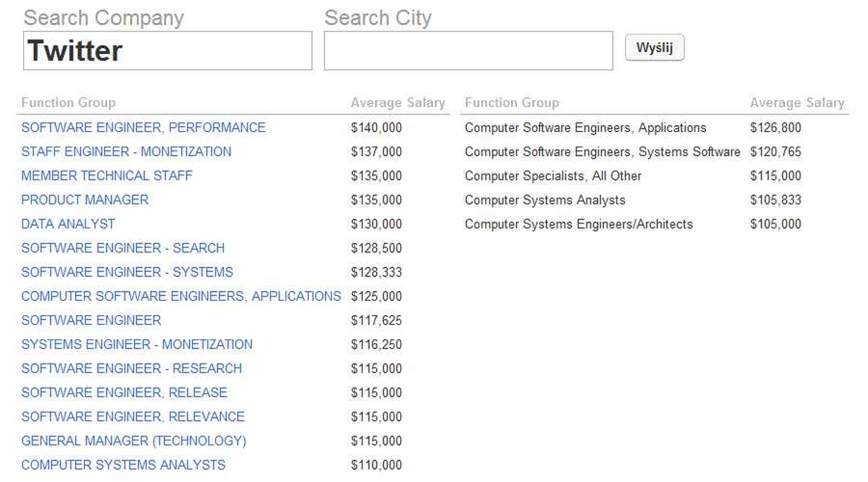Open SOFTWARE ENGINEER - SYSTEMS link
Image resolution: width=868 pixels, height=482 pixels.
(x=127, y=272)
